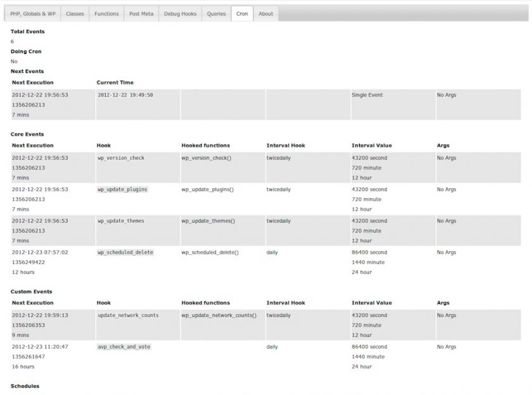The image size is (532, 395).
Task: Go to the Debug Hooks tab
Action: 180,13
